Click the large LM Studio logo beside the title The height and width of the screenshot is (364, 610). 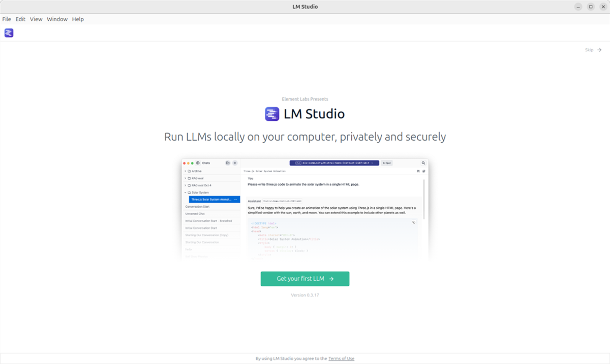point(272,114)
